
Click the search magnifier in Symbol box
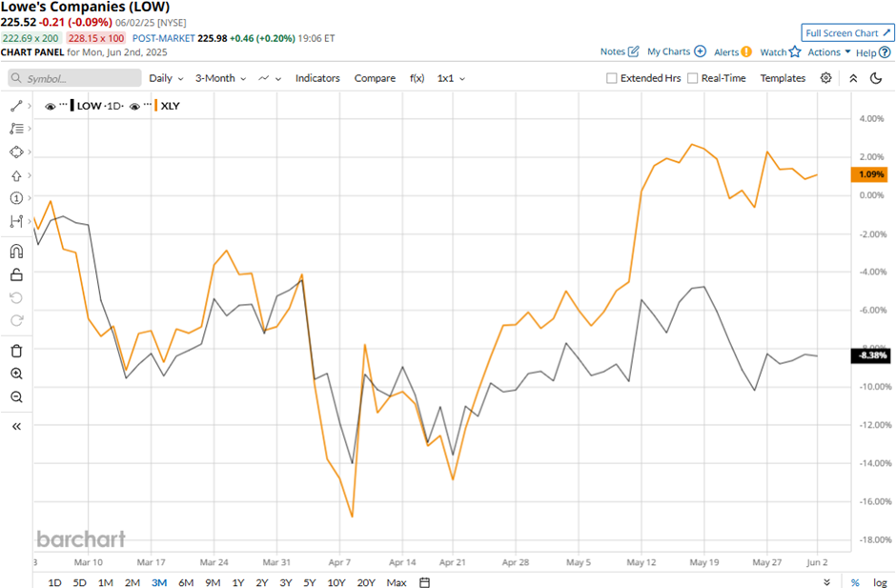point(16,78)
